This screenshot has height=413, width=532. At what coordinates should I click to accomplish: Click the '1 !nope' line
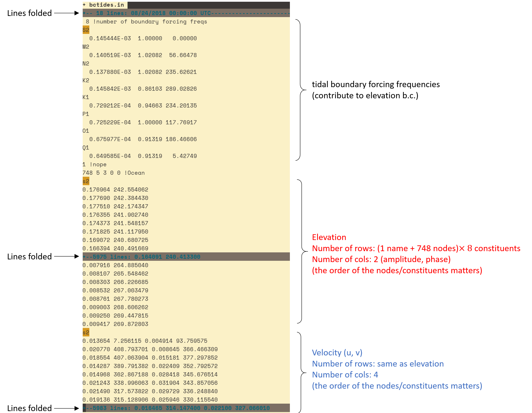(x=95, y=165)
